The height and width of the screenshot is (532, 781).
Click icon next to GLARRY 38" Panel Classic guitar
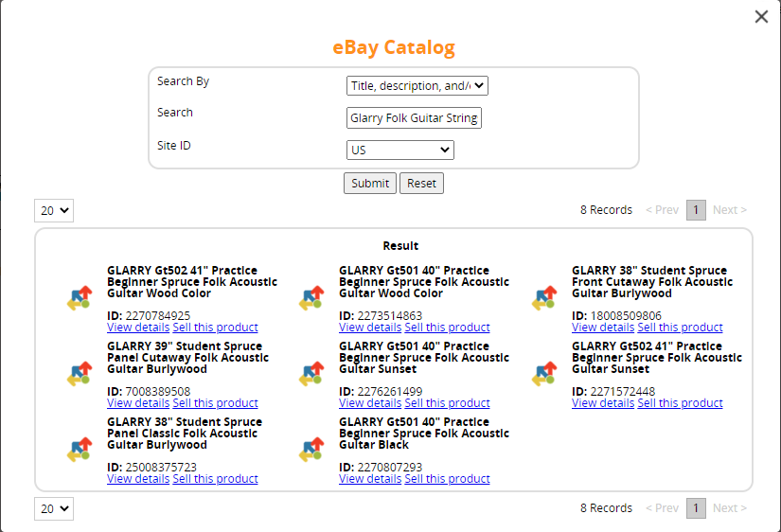point(80,450)
